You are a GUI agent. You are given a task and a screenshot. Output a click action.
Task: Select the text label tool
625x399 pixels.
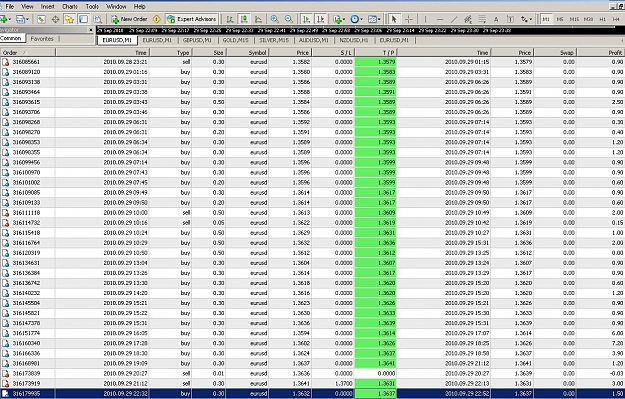510,19
